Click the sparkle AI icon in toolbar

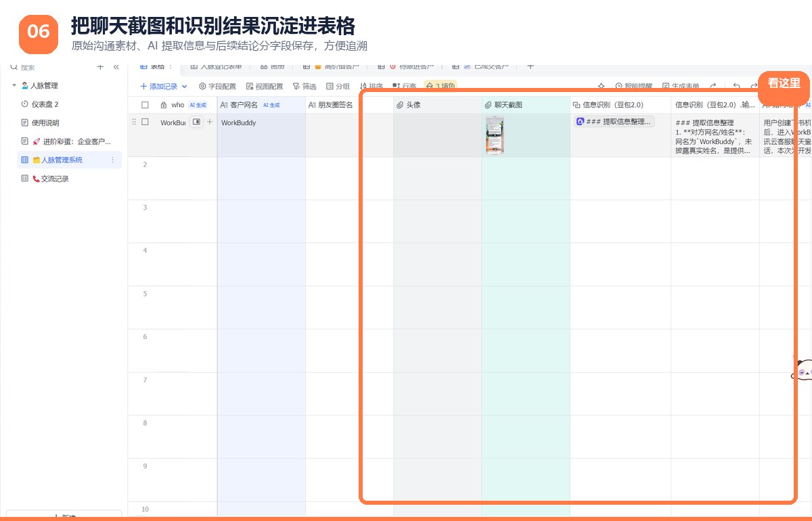pos(602,87)
